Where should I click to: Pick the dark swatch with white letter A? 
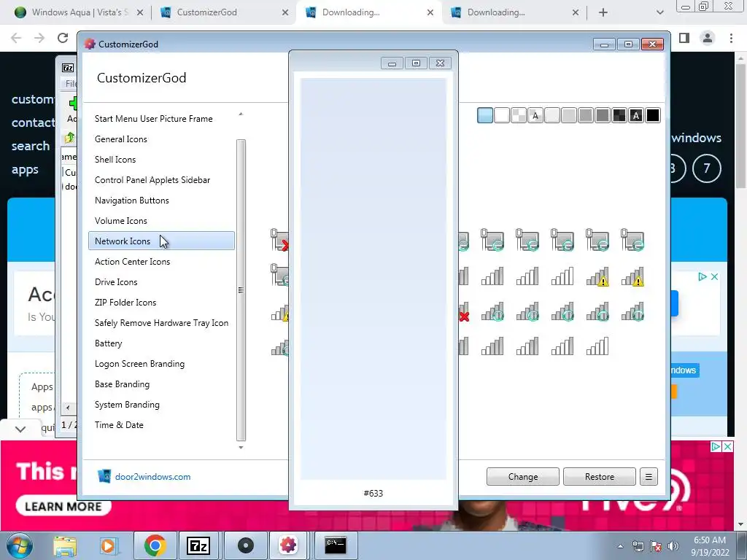point(636,115)
